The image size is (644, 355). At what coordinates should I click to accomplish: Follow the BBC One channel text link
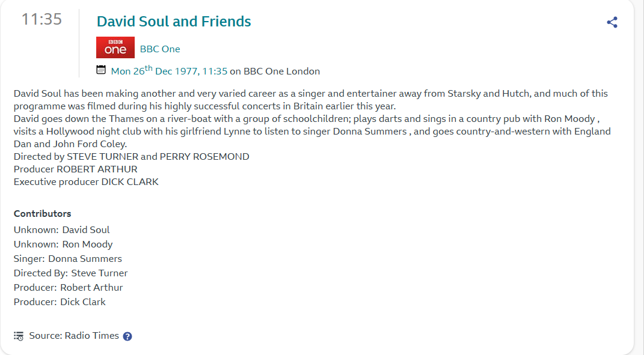[x=160, y=49]
